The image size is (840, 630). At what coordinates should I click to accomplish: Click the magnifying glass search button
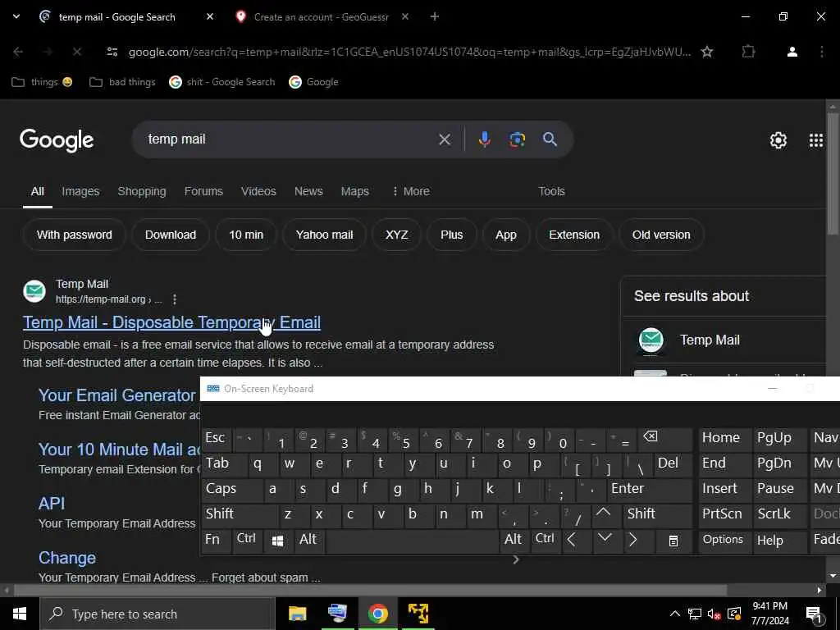pos(550,139)
